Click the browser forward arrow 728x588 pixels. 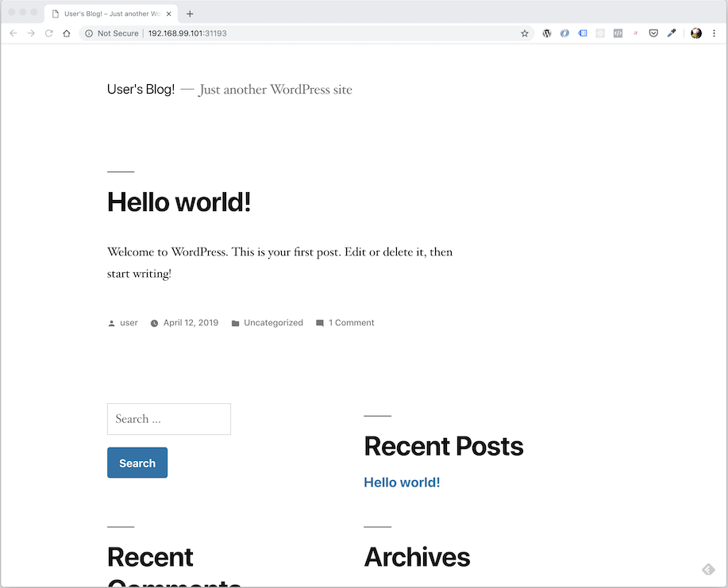coord(31,33)
